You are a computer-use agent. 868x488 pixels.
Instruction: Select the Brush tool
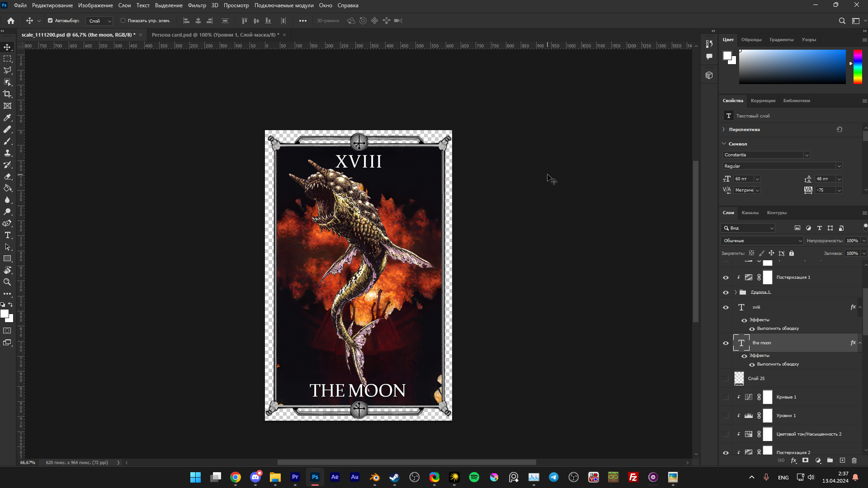tap(8, 141)
